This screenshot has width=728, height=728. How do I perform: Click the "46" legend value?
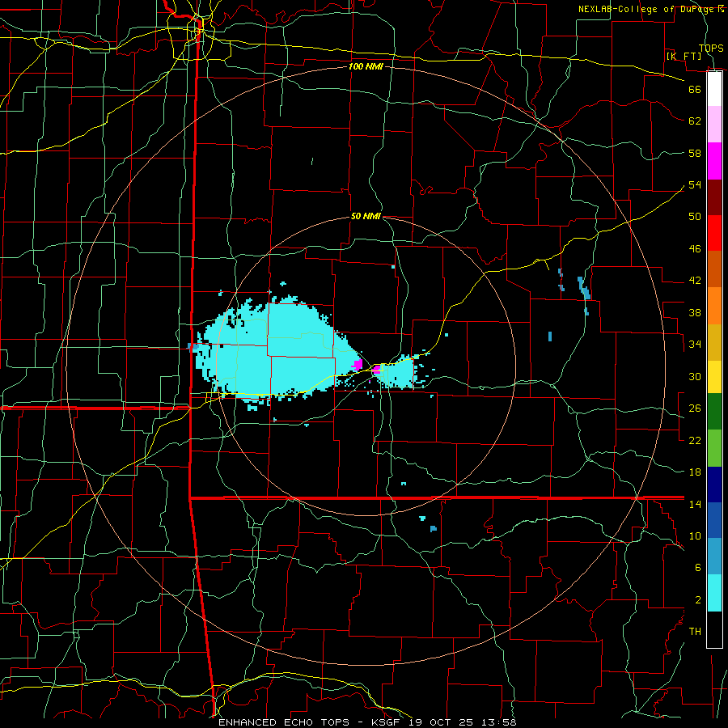coord(695,249)
